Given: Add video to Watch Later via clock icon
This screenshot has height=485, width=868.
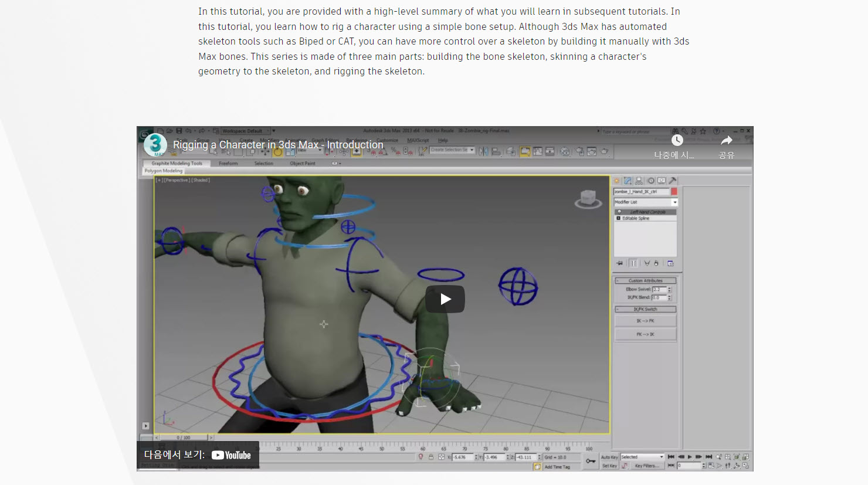Looking at the screenshot, I should tap(676, 140).
